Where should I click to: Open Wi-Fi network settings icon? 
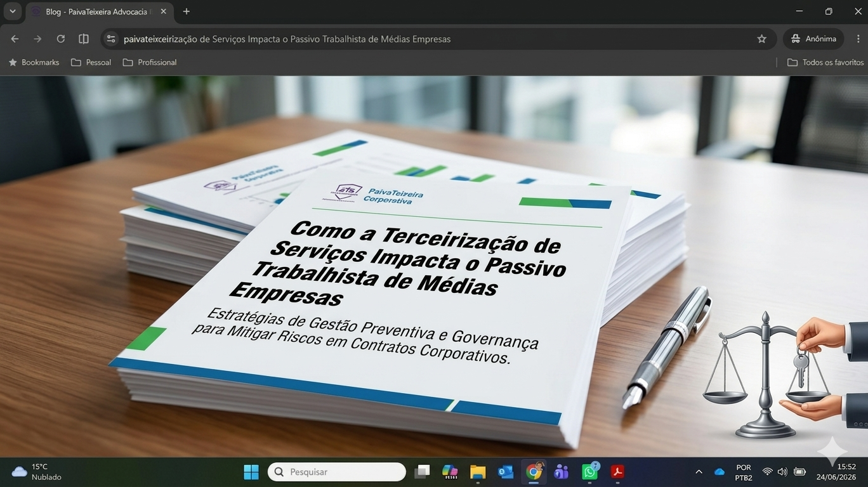pos(767,472)
